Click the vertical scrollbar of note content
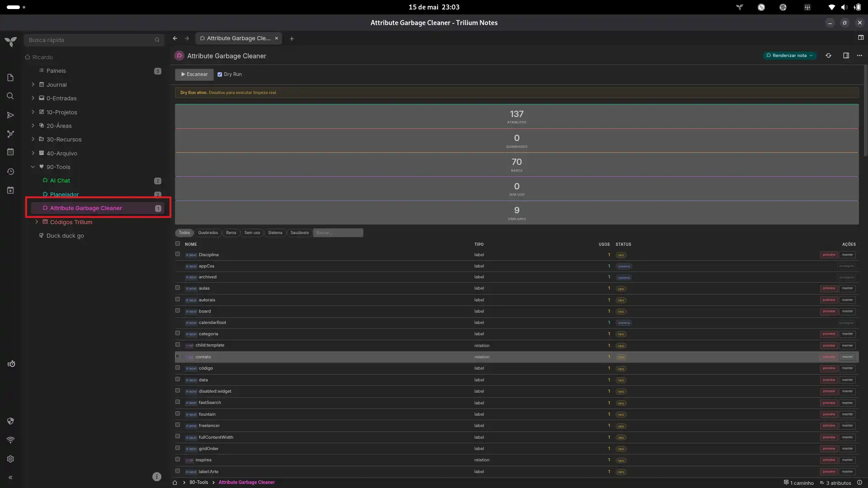868x488 pixels. [865, 111]
